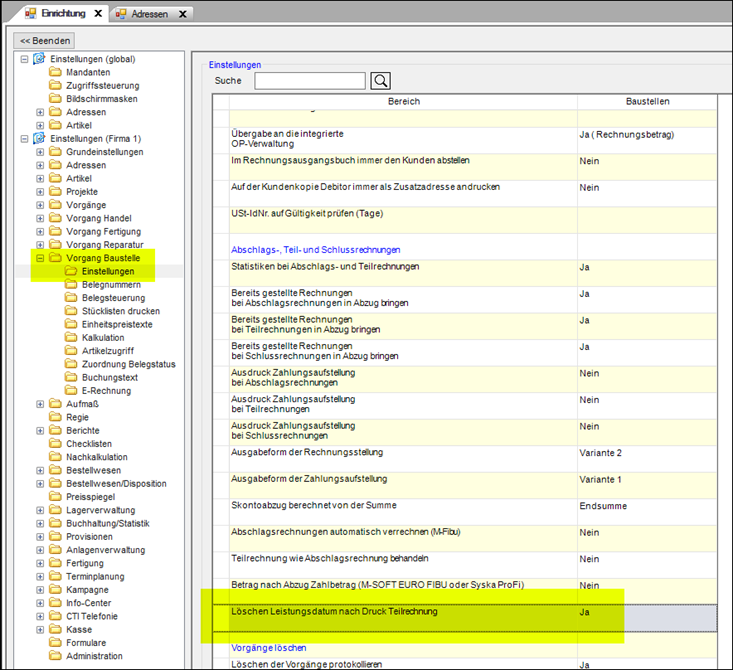Screen dimensions: 733x670
Task: Expand the Aufmaß tree node
Action: point(40,404)
